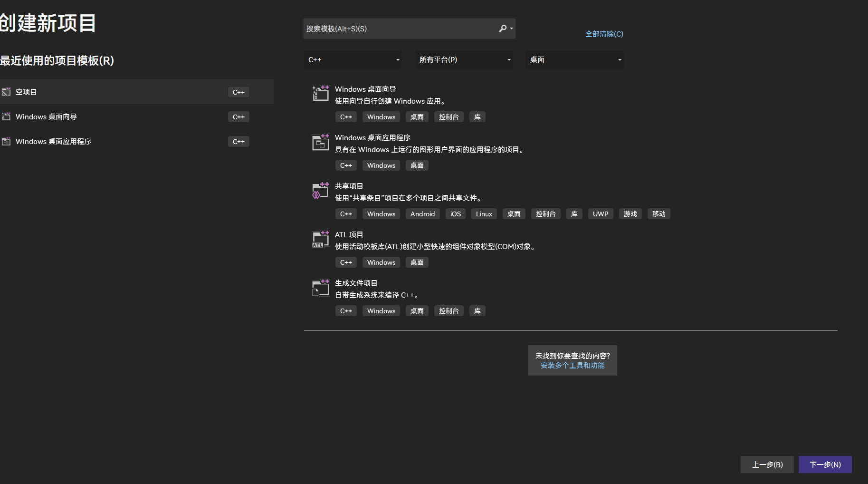
Task: Click the magnifier search icon
Action: pyautogui.click(x=503, y=29)
